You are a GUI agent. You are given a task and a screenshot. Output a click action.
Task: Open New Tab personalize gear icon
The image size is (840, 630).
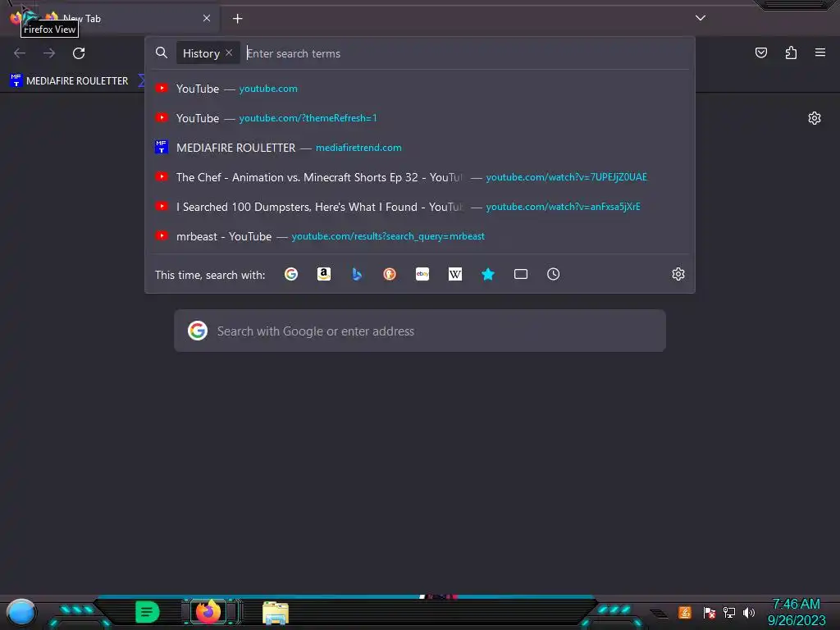(815, 118)
